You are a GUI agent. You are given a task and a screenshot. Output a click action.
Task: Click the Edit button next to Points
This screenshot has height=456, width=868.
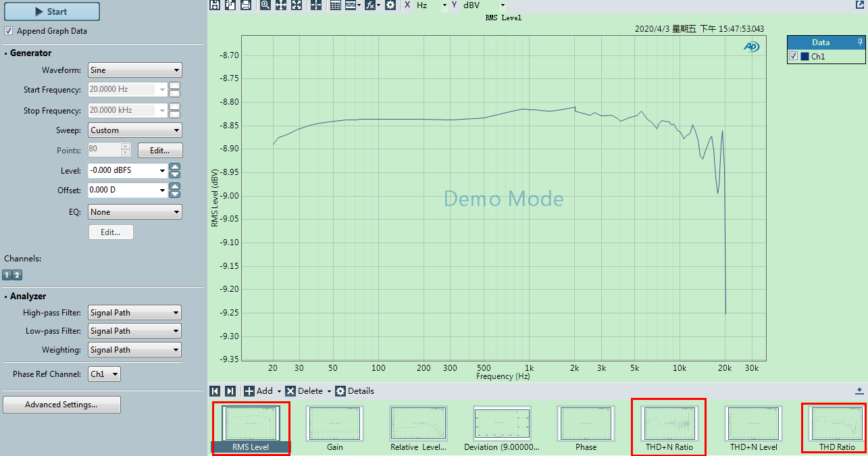coord(160,151)
